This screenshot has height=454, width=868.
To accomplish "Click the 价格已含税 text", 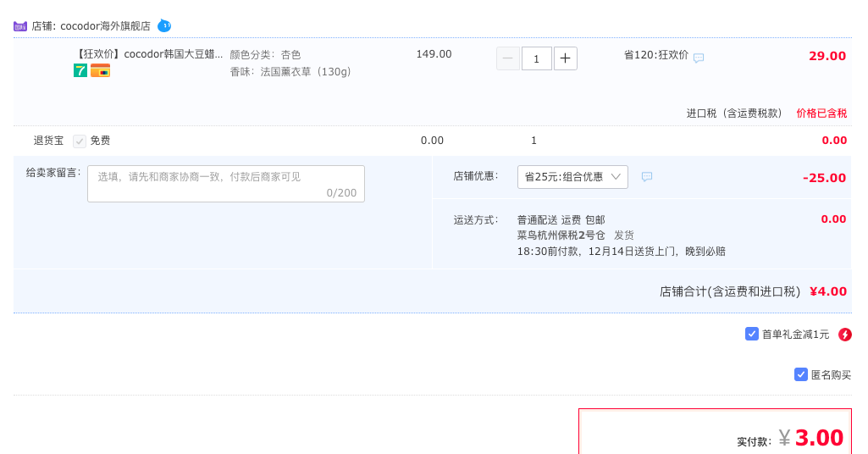I will (x=821, y=113).
